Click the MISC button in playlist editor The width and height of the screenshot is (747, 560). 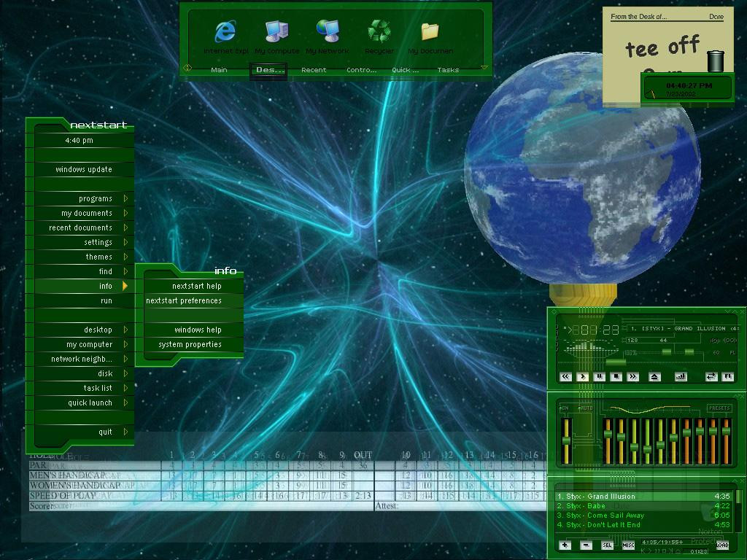[628, 545]
